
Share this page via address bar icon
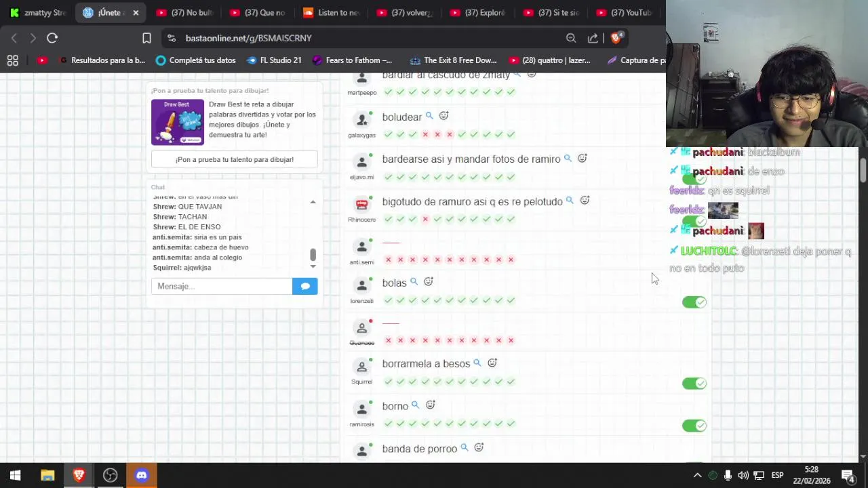click(593, 38)
